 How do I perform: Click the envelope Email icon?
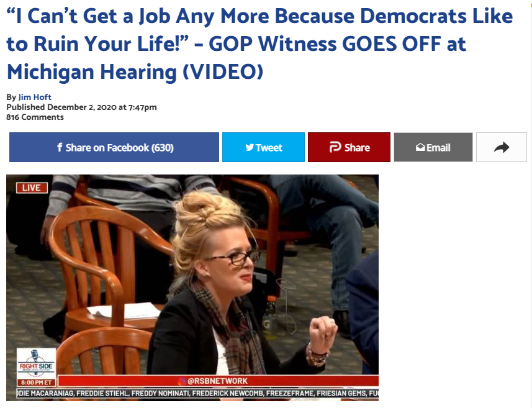tap(420, 147)
